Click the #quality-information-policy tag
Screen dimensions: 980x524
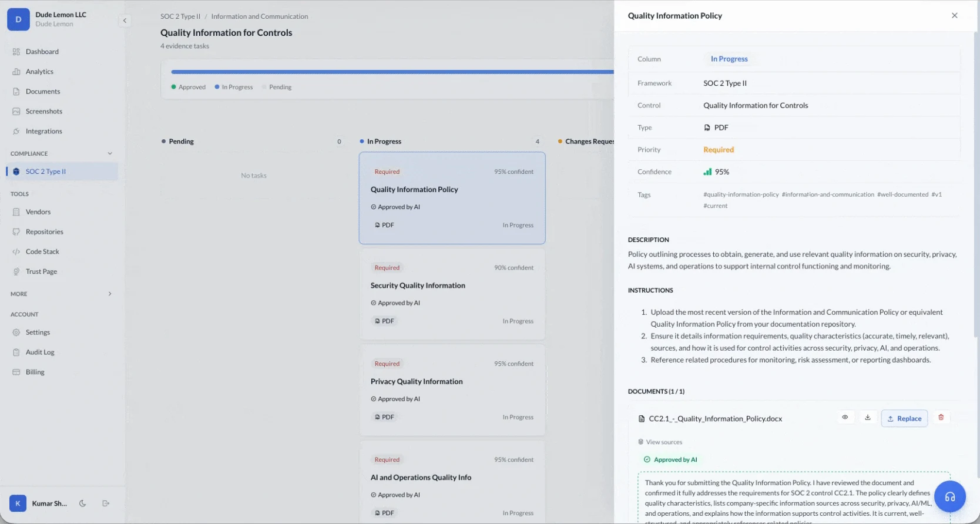click(741, 194)
